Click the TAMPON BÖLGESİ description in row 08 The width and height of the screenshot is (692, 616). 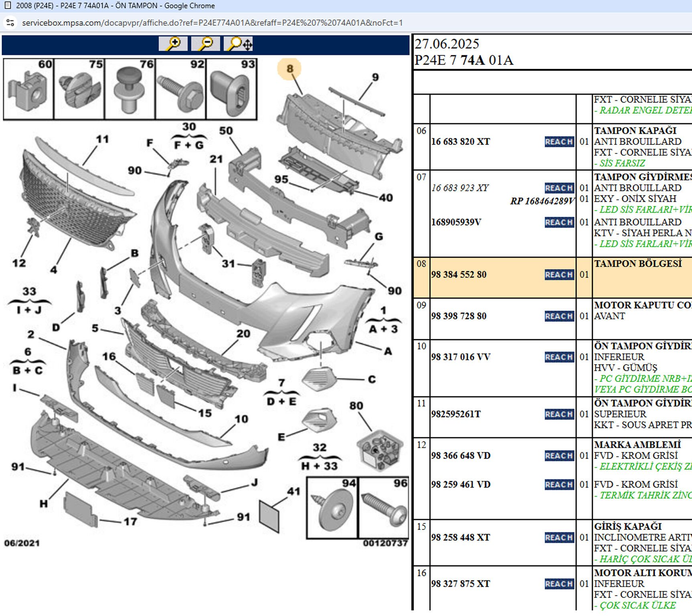[638, 264]
